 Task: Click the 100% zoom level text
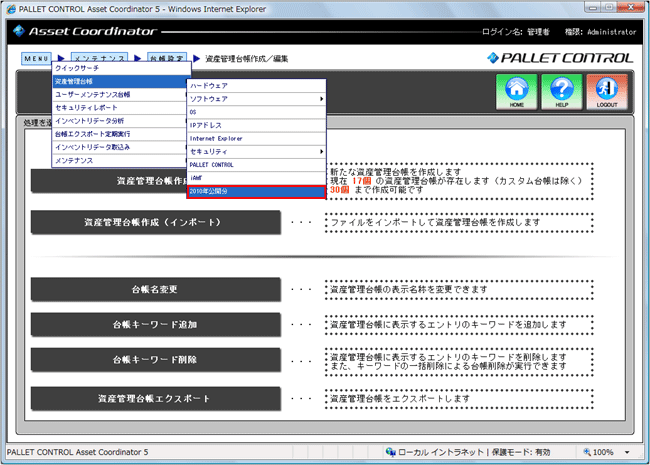pyautogui.click(x=603, y=452)
